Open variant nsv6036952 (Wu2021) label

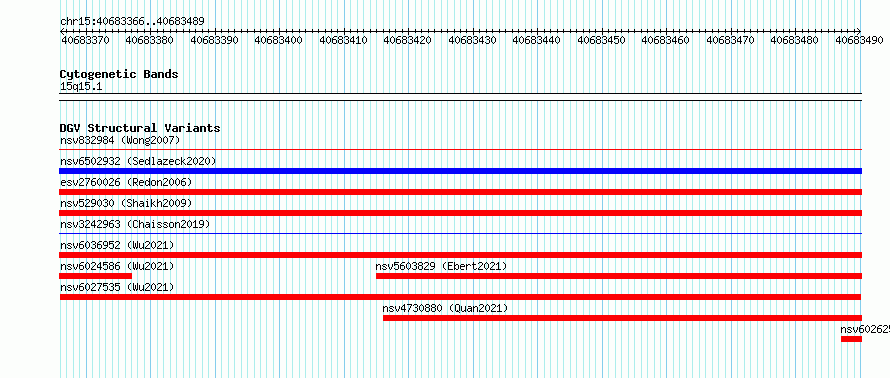(x=117, y=245)
